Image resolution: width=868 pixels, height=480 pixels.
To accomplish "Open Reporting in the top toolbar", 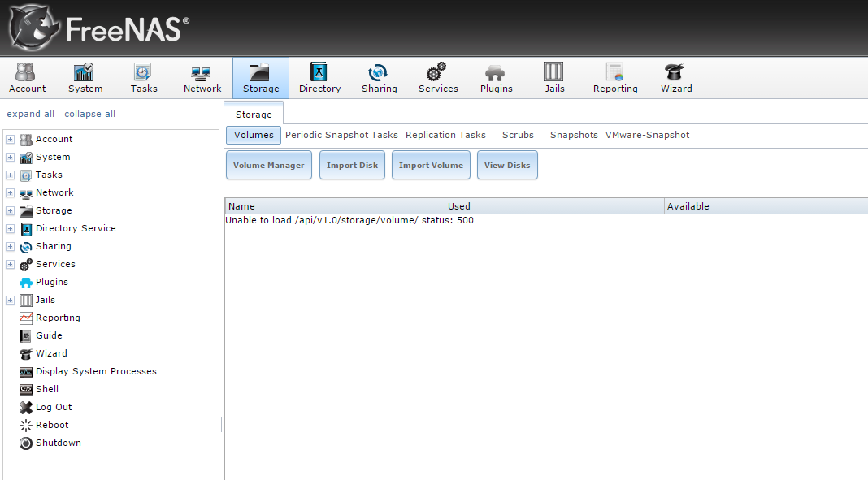I will click(615, 78).
